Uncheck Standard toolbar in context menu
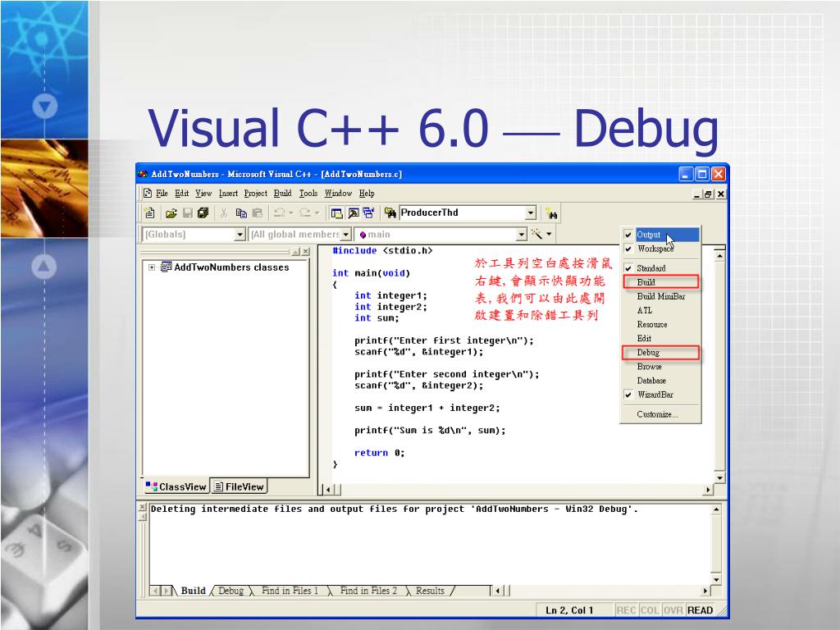Viewport: 840px width, 630px height. 660,268
